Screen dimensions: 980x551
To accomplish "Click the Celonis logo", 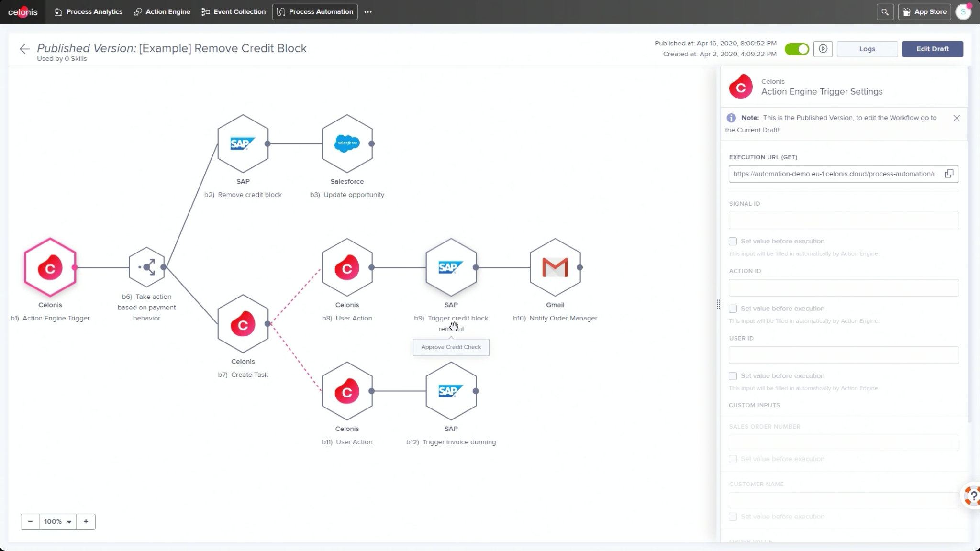I will tap(22, 11).
